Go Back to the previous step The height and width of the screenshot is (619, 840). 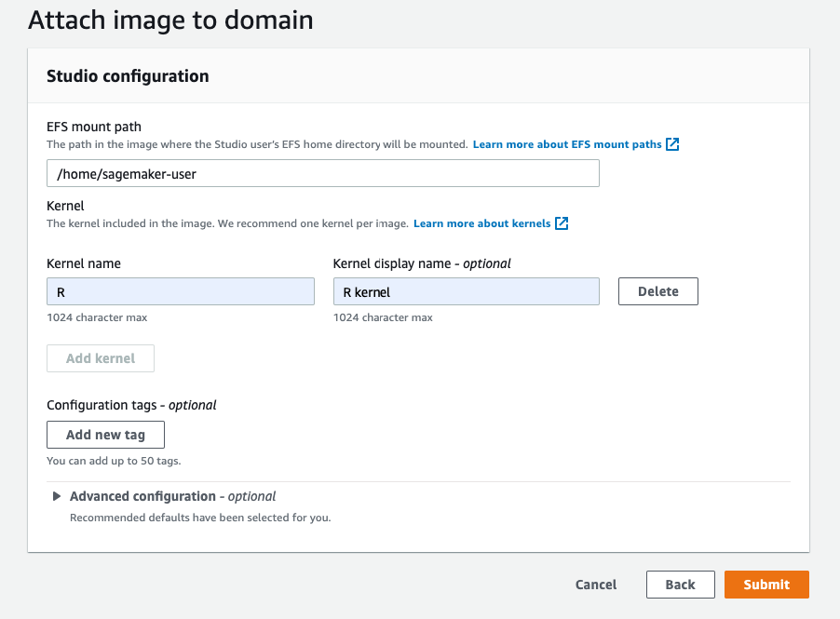coord(680,585)
